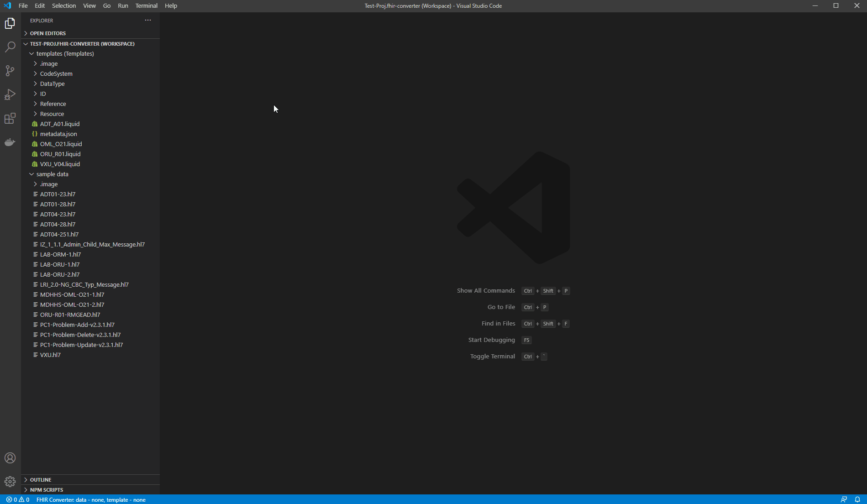Open the Edit menu
The height and width of the screenshot is (504, 867).
tap(40, 5)
